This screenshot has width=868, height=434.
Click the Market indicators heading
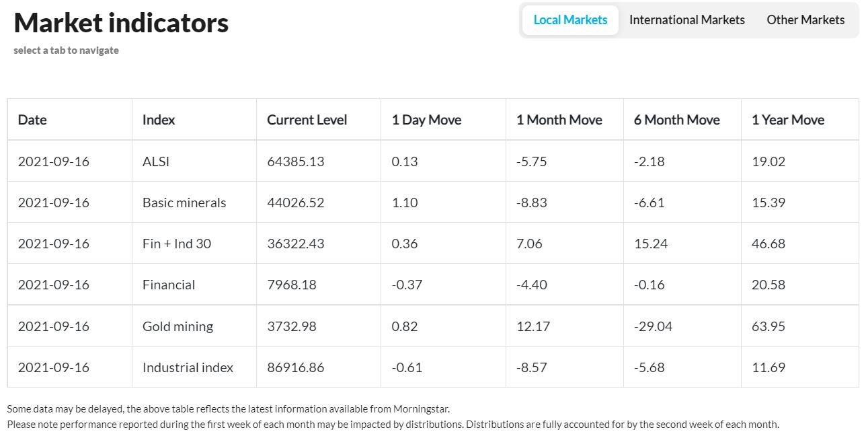coord(121,23)
